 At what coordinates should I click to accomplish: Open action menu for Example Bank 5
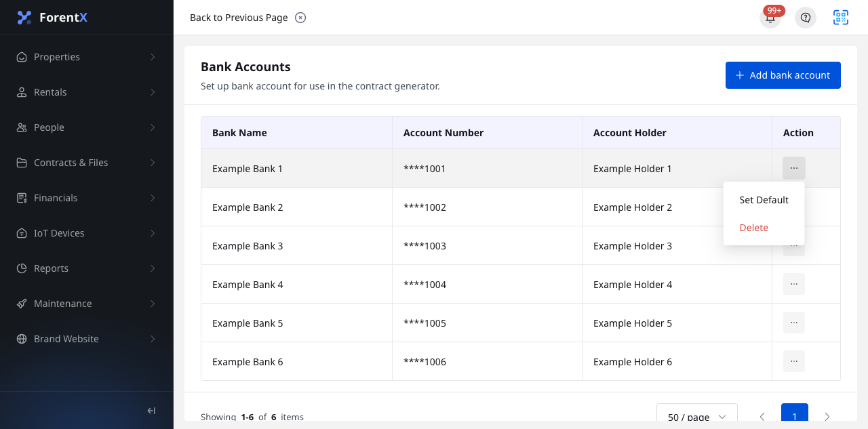794,323
